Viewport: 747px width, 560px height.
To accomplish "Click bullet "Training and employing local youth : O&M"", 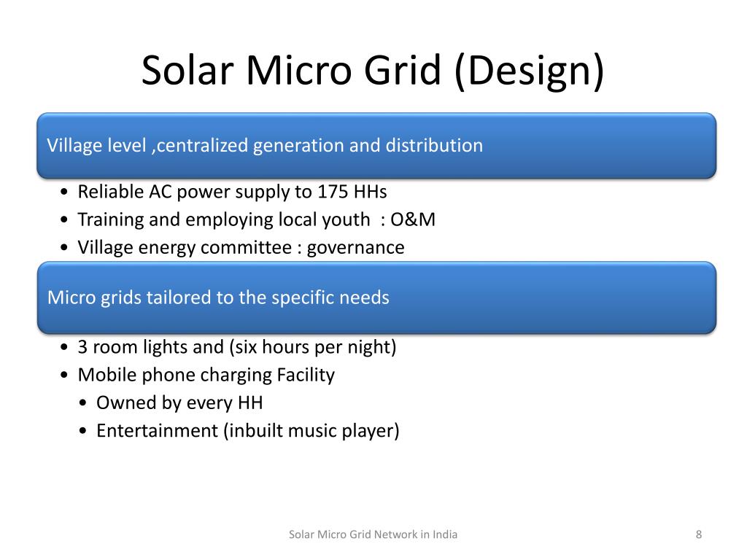I will [256, 220].
